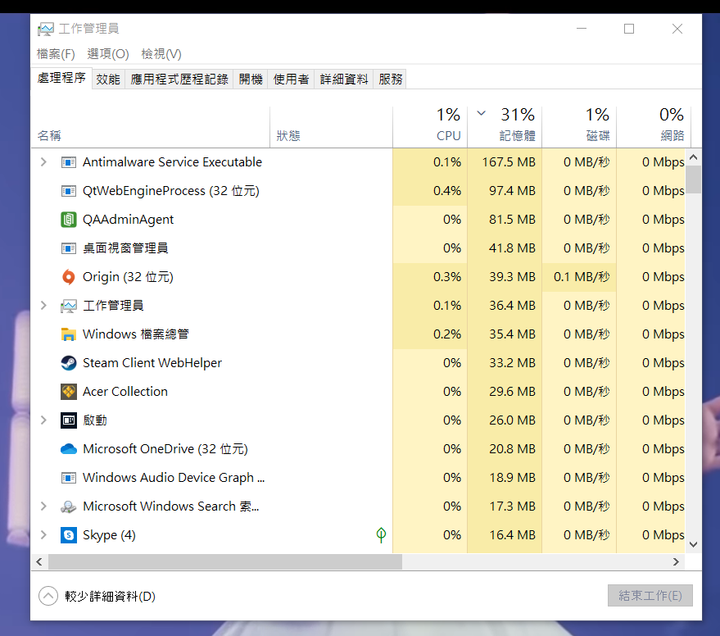Click the 工作管理員 process row icon
Viewport: 720px width, 636px height.
(68, 306)
